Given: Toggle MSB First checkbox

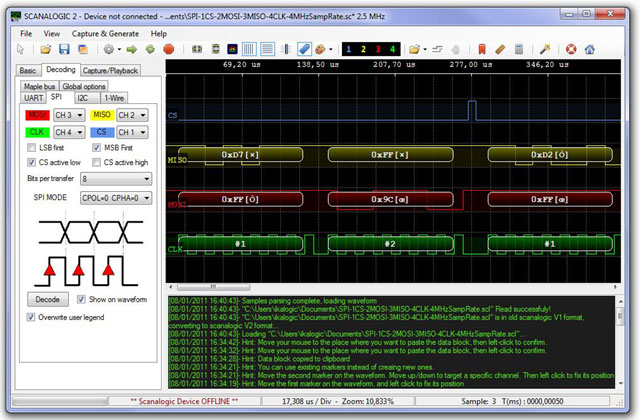Looking at the screenshot, I should pos(96,147).
